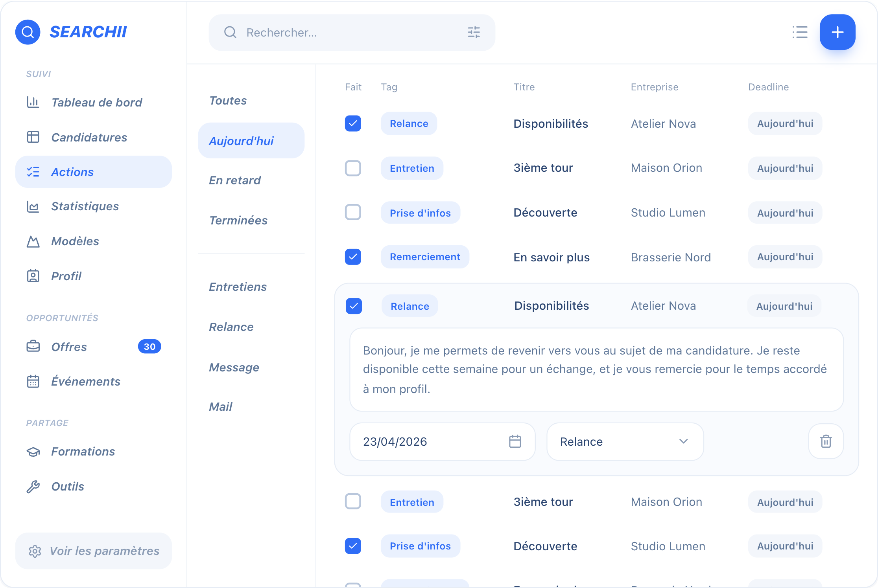Select the Entretiens category filter
The width and height of the screenshot is (878, 588).
click(x=238, y=287)
